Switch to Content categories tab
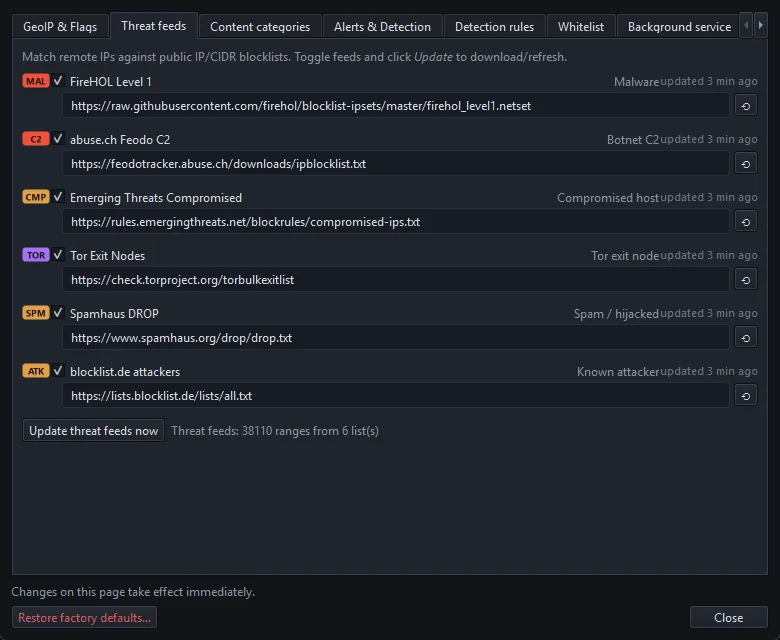This screenshot has height=640, width=780. (x=260, y=26)
